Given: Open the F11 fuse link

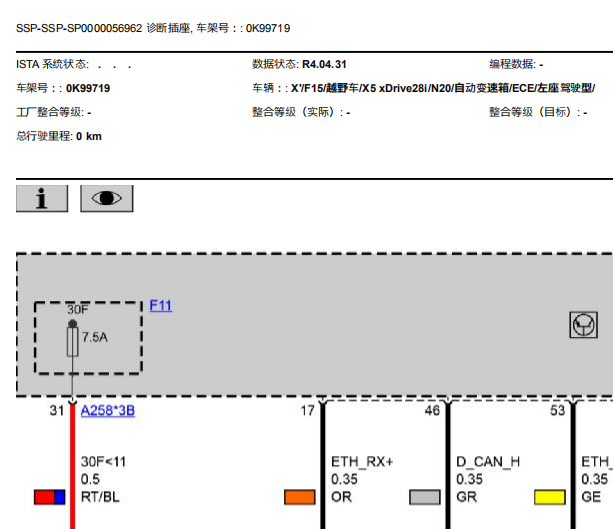Looking at the screenshot, I should tap(161, 305).
